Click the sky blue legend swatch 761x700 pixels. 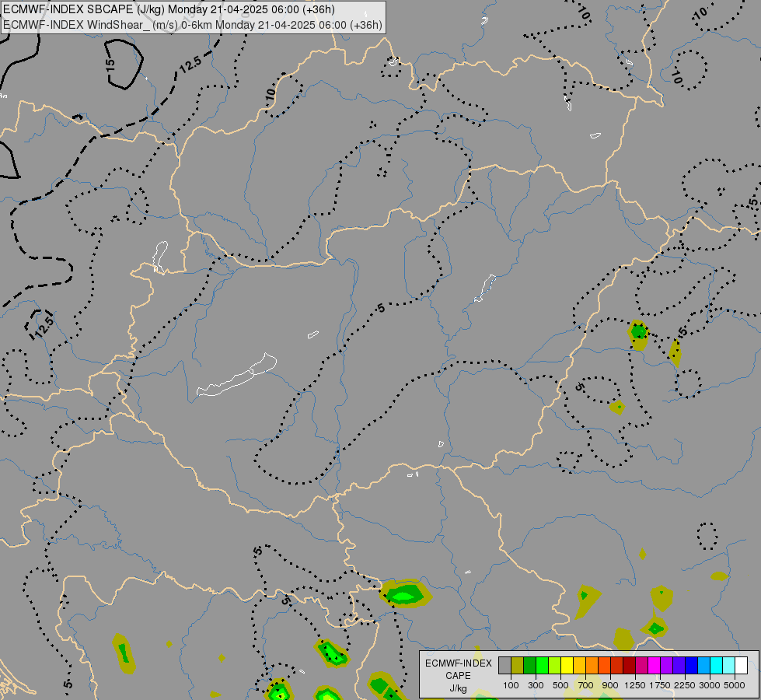703,666
